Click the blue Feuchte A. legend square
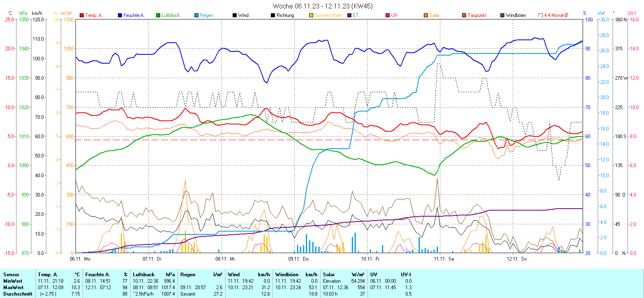Screen dimensions: 644x298 120,15
